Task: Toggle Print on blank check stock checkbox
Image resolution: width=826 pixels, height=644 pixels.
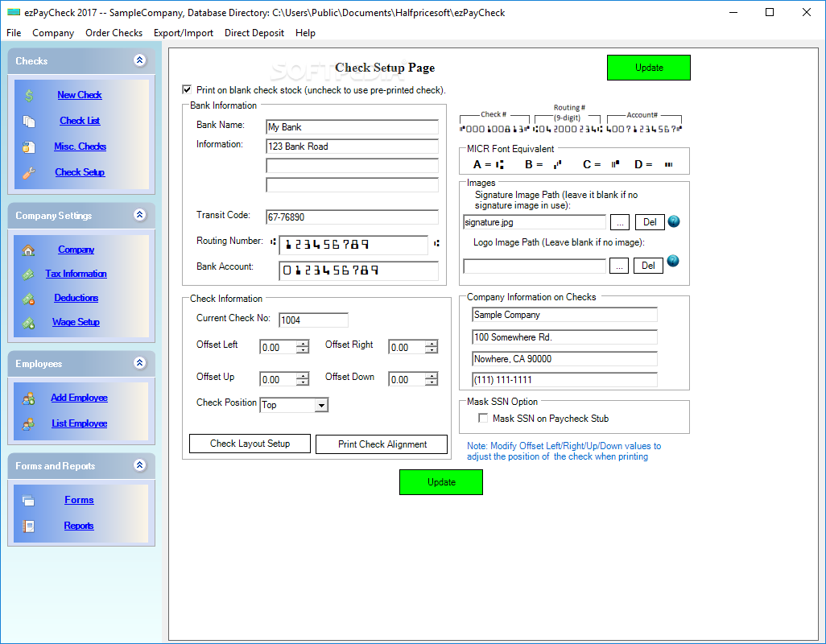Action: point(187,89)
